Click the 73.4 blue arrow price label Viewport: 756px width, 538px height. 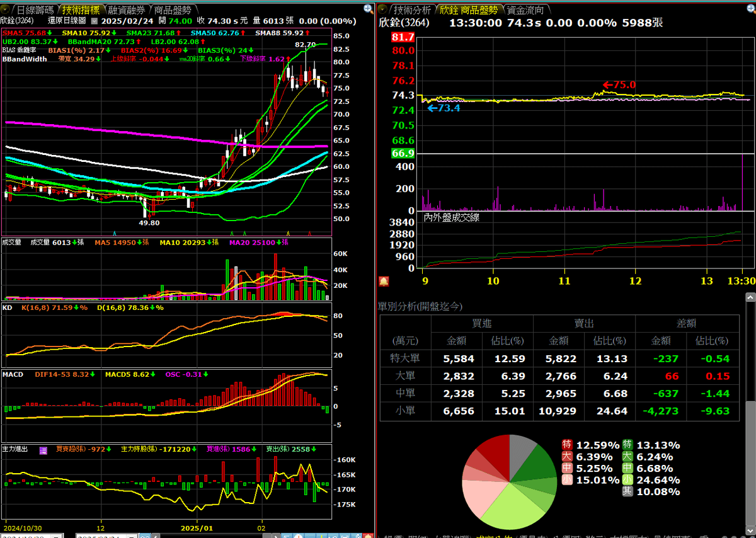coord(444,108)
